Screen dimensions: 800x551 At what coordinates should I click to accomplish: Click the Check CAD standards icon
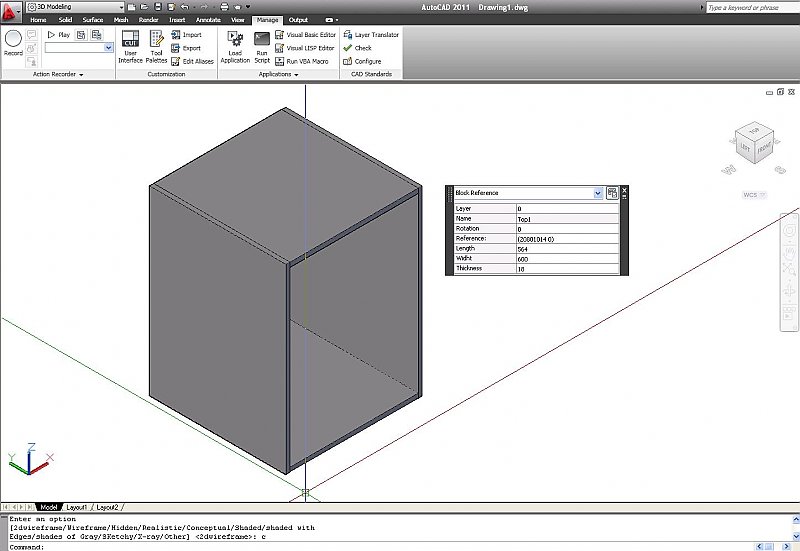click(357, 48)
